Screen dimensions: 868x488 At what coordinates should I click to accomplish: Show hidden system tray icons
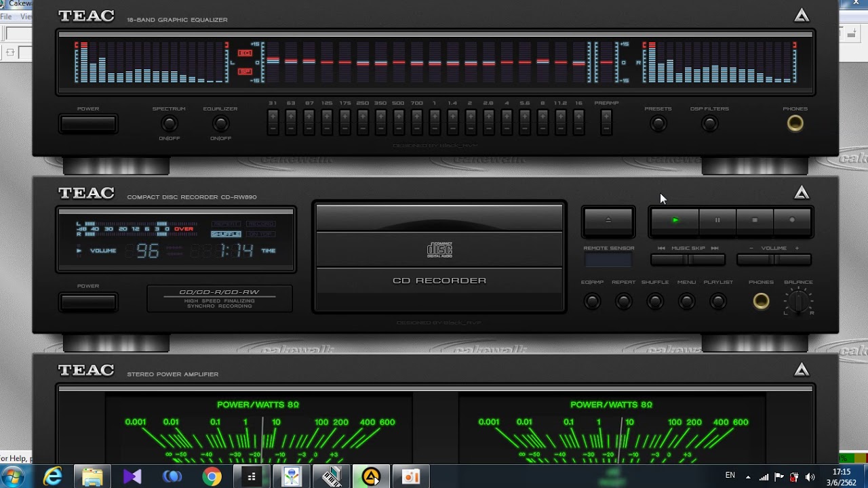tap(748, 476)
